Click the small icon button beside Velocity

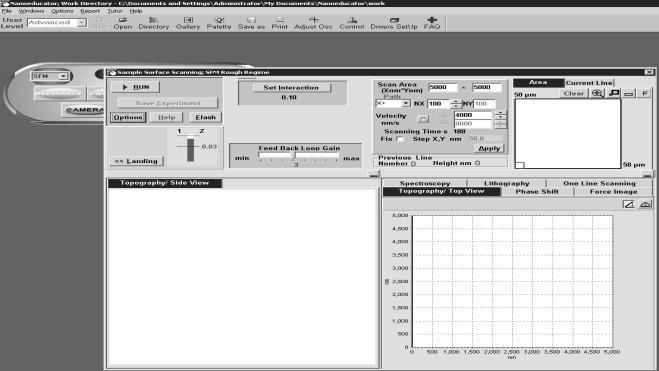coord(423,119)
